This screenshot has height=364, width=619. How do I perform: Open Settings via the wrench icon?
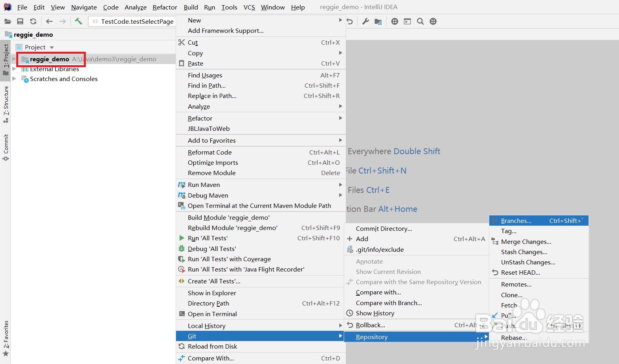pyautogui.click(x=365, y=21)
